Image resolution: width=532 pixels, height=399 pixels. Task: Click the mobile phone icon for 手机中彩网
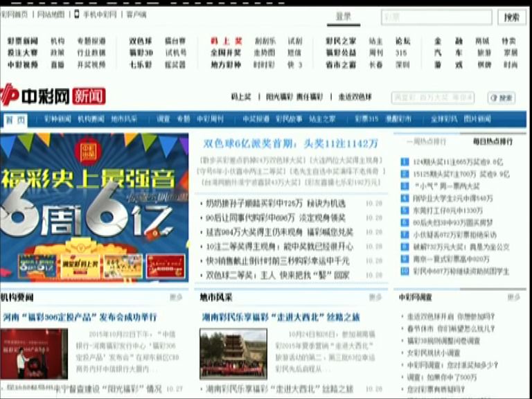coord(76,14)
